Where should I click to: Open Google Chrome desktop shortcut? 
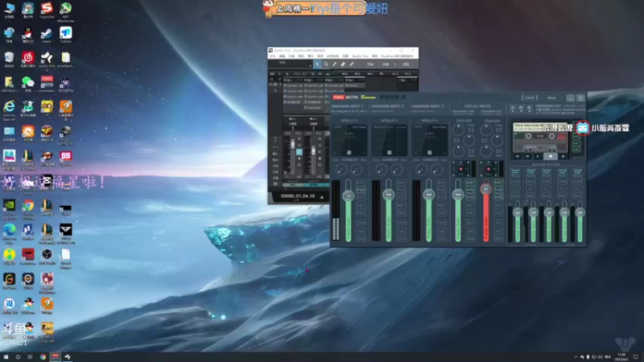point(28,208)
